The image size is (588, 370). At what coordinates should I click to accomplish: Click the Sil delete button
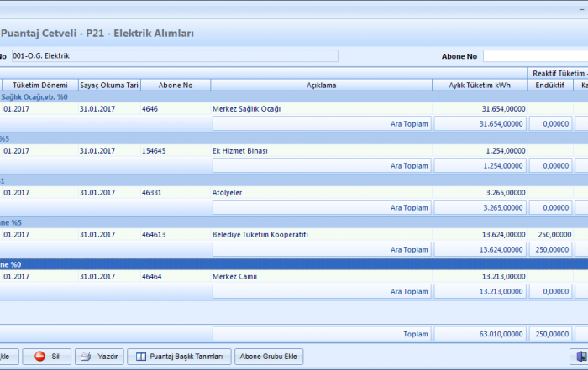(x=46, y=357)
